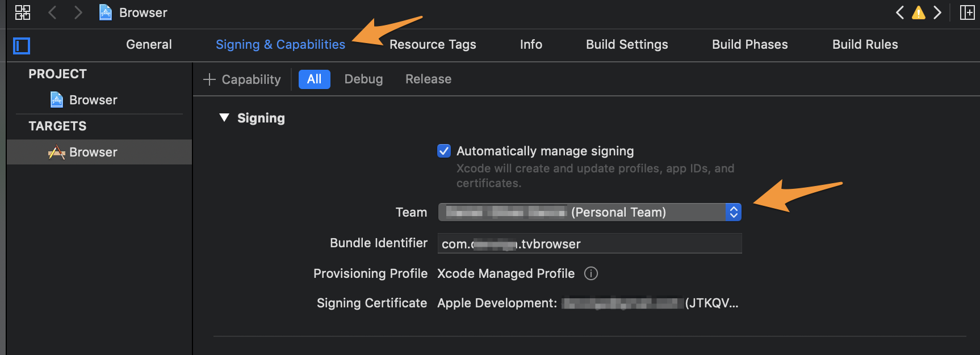
Task: Click the Bundle Identifier text field
Action: click(x=589, y=244)
